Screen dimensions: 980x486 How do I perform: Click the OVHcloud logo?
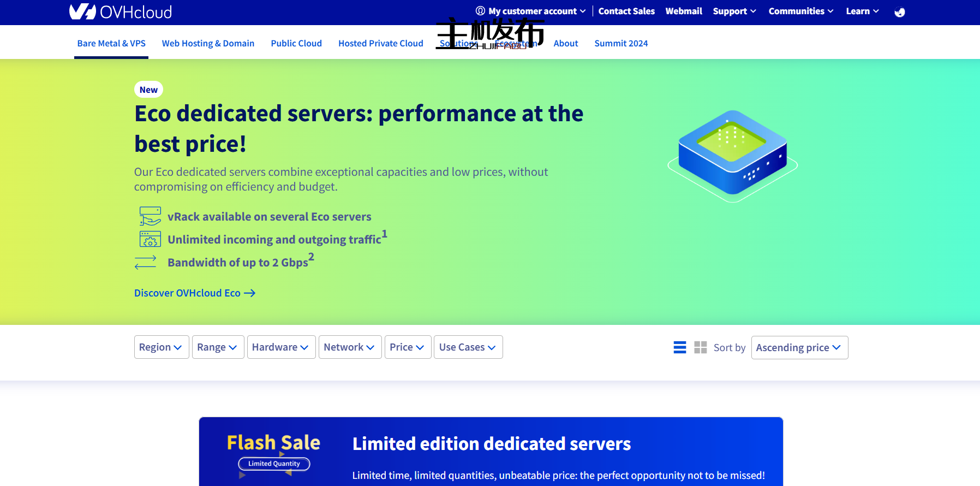point(121,11)
